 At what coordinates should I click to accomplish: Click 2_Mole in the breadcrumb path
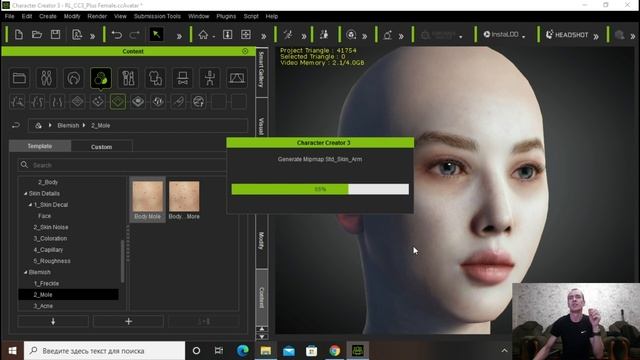100,125
